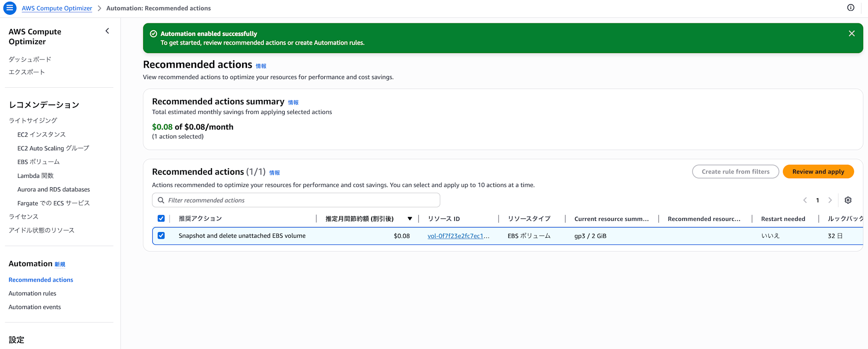Open Automation events in the sidebar
Screen dimensions: 868x349
(35, 307)
